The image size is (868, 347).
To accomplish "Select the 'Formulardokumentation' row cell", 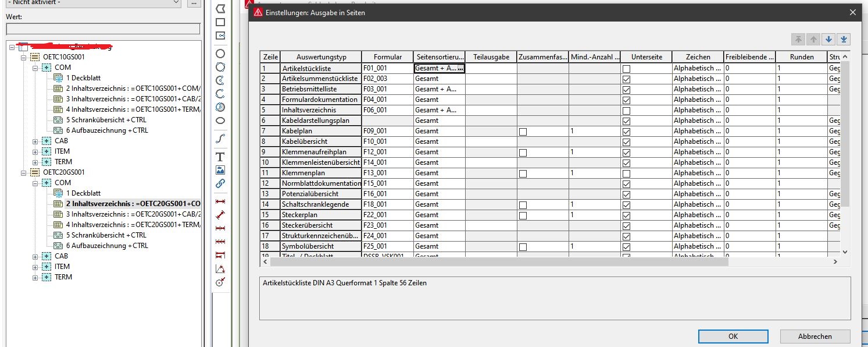I will 321,100.
